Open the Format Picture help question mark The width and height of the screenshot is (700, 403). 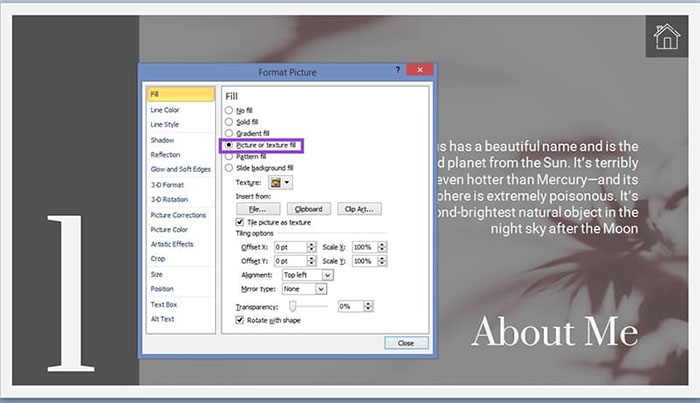(397, 70)
